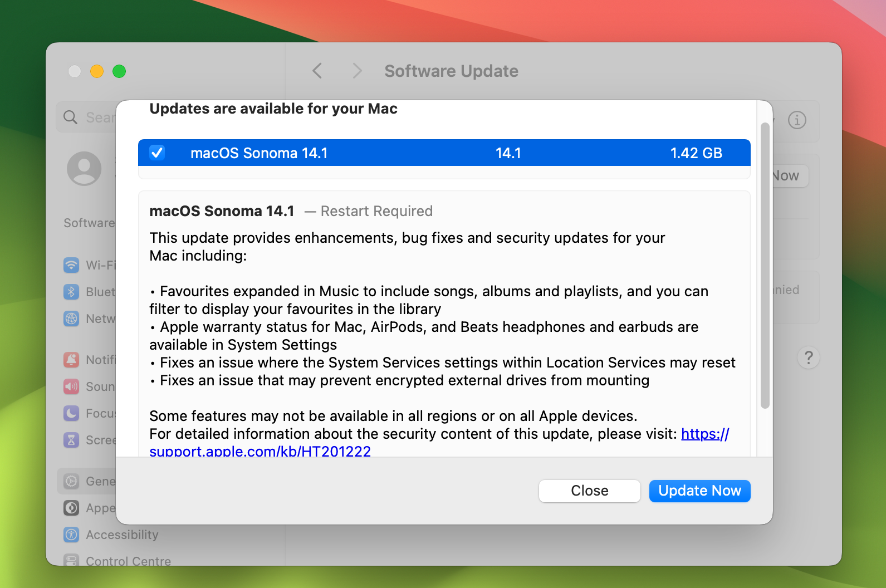Viewport: 886px width, 588px height.
Task: Click the Update Now button in dialog
Action: click(699, 491)
